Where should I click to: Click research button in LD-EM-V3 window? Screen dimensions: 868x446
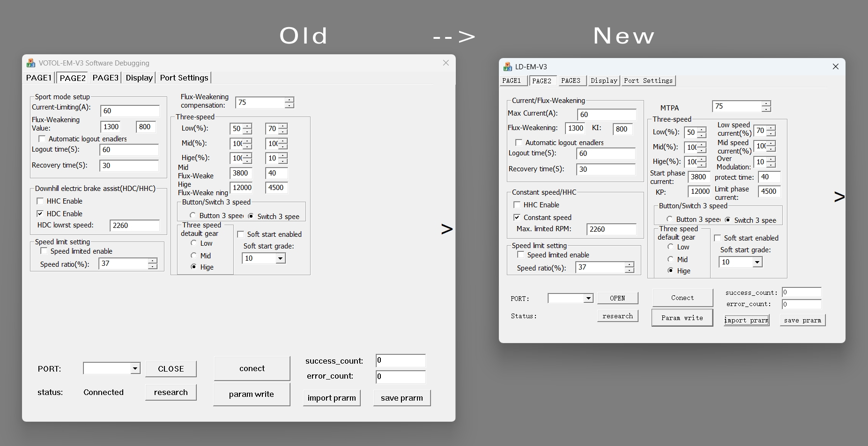[x=617, y=316]
